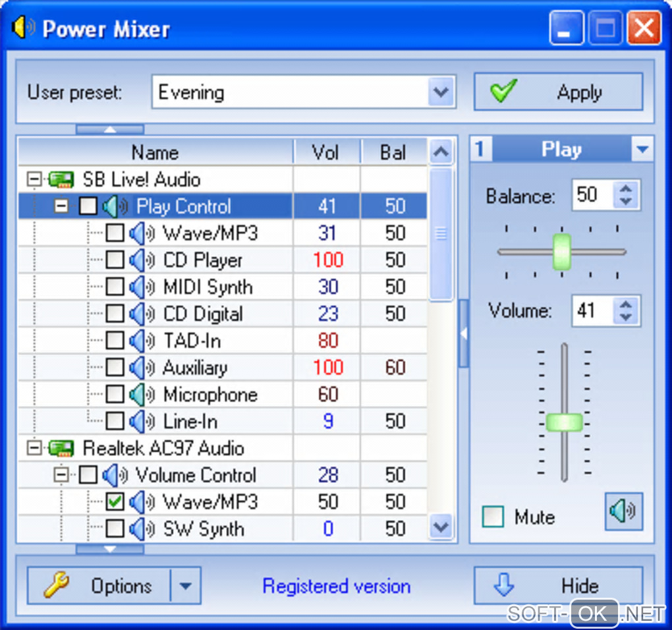This screenshot has height=630, width=672.
Task: Tick the Microphone checkbox
Action: point(115,395)
